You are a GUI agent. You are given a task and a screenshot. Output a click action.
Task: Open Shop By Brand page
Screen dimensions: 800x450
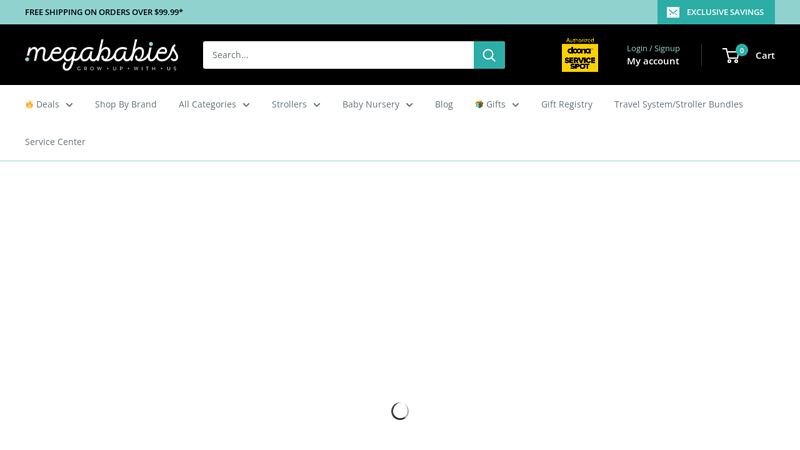coord(126,104)
